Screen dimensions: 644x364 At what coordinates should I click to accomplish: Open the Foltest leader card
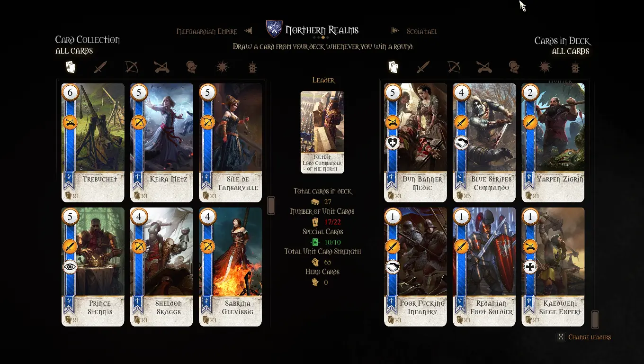coord(322,132)
